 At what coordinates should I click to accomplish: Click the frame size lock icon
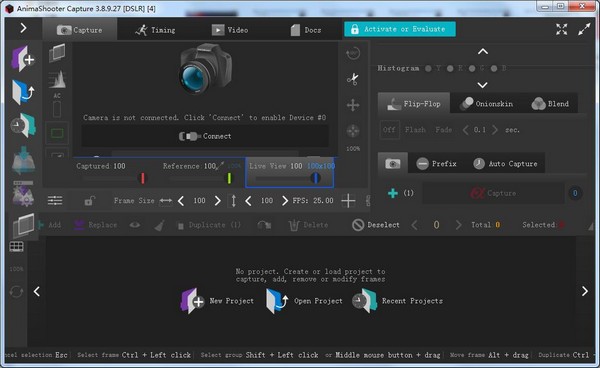tap(89, 200)
